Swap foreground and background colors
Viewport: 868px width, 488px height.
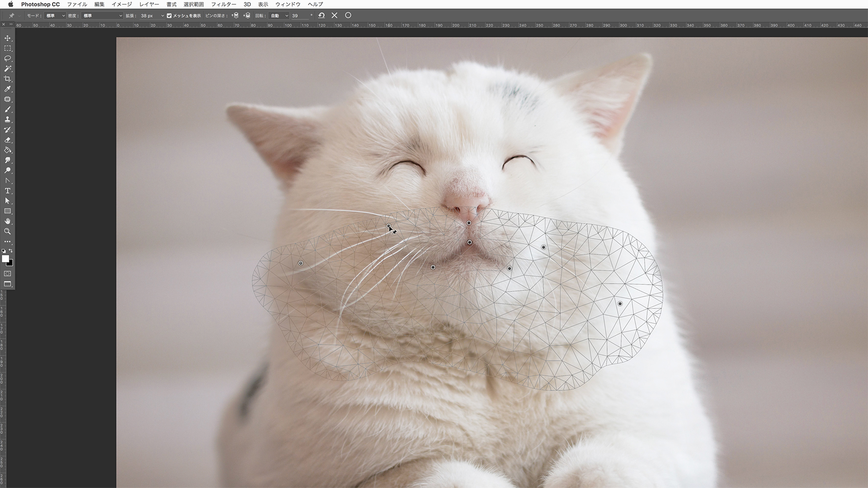[11, 251]
